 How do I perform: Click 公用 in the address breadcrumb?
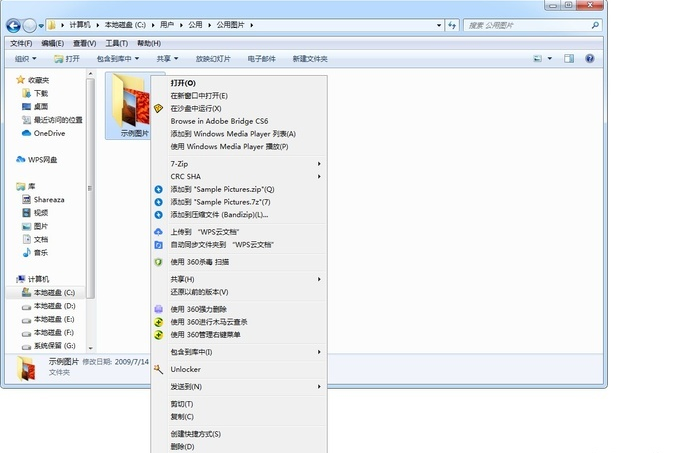coord(195,25)
